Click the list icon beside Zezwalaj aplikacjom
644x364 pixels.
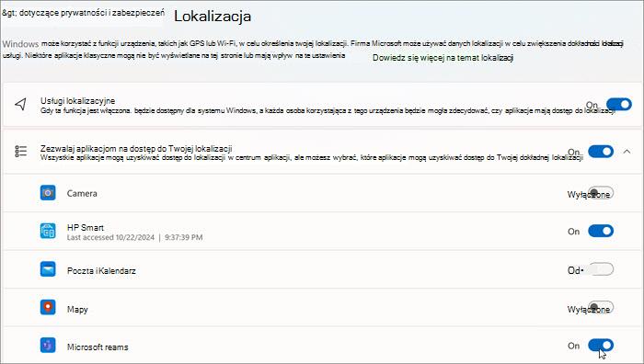click(20, 152)
